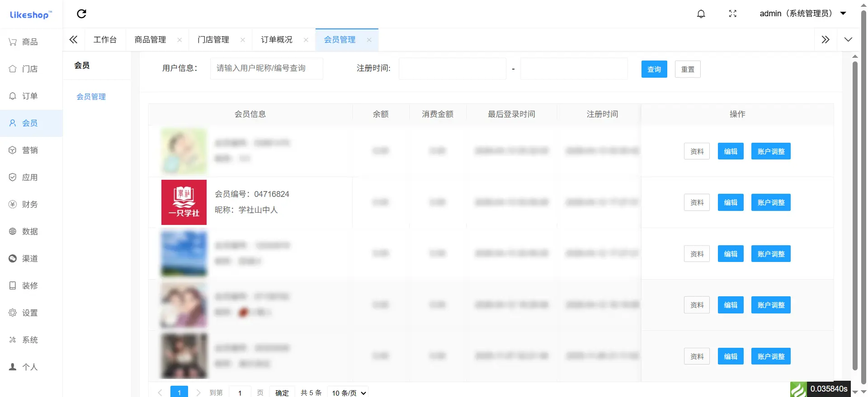
Task: Open 应用 in the sidebar
Action: (31, 177)
